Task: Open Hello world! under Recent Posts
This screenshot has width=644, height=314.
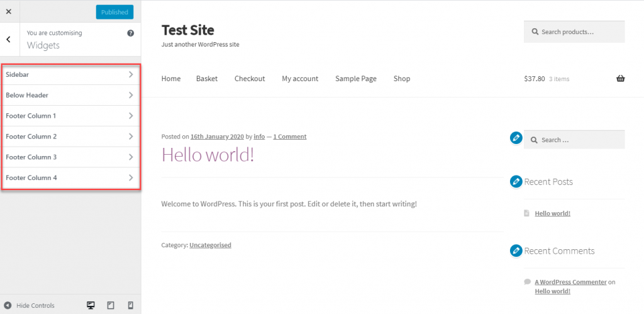Action: [x=552, y=213]
